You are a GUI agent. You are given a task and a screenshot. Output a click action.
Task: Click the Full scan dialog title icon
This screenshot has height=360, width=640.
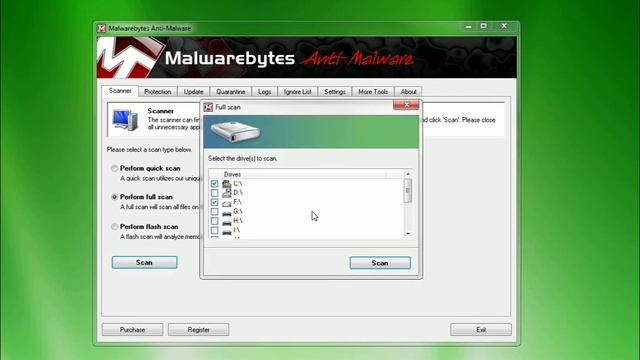[x=208, y=107]
